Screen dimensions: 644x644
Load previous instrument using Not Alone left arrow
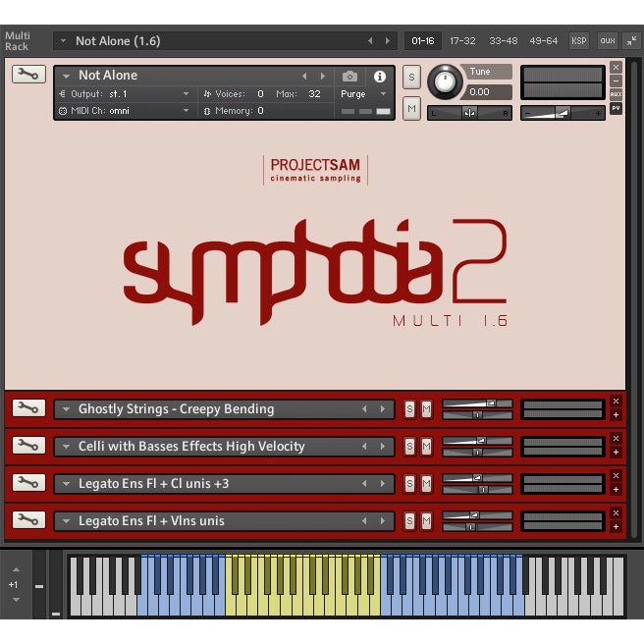(304, 76)
